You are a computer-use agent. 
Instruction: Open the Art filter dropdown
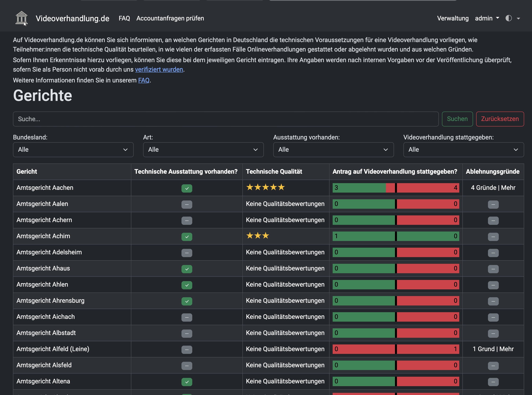point(203,150)
